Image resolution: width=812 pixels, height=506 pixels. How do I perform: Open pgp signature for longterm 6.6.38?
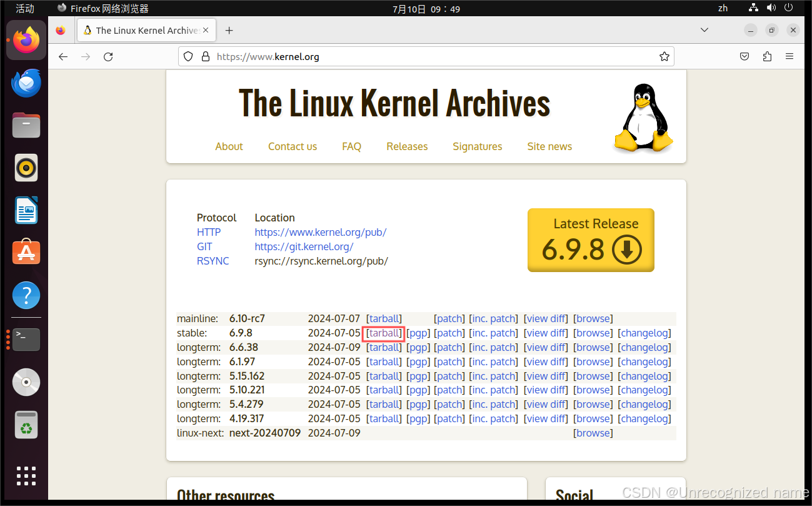coord(418,348)
